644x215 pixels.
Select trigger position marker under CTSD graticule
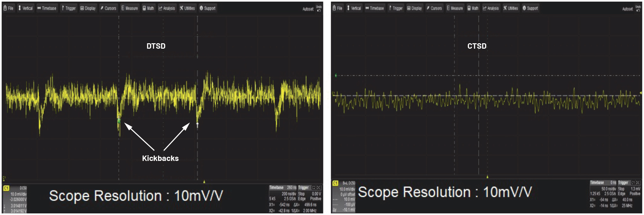tap(487, 177)
